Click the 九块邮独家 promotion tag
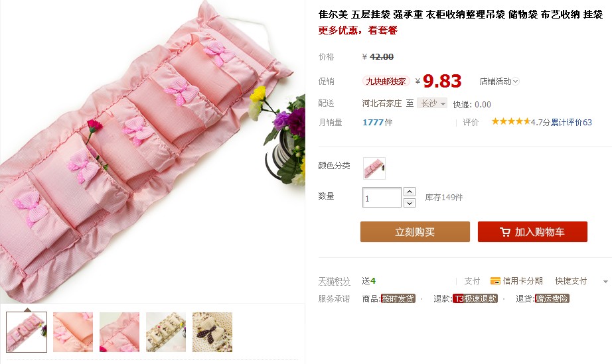The width and height of the screenshot is (612, 364). pyautogui.click(x=386, y=81)
